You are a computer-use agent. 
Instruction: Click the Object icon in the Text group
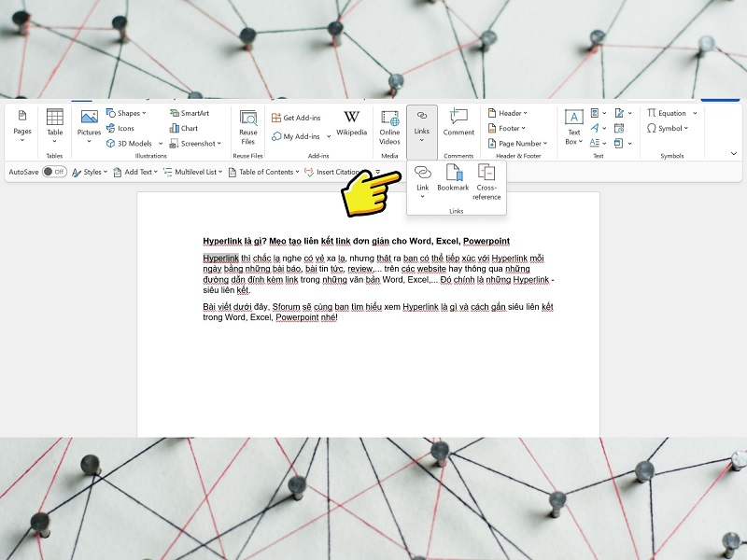tap(618, 143)
